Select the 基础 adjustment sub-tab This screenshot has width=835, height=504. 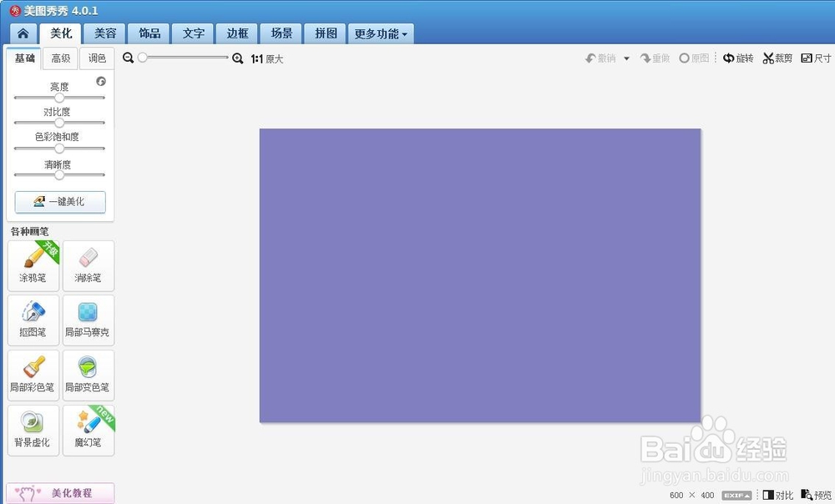[24, 58]
